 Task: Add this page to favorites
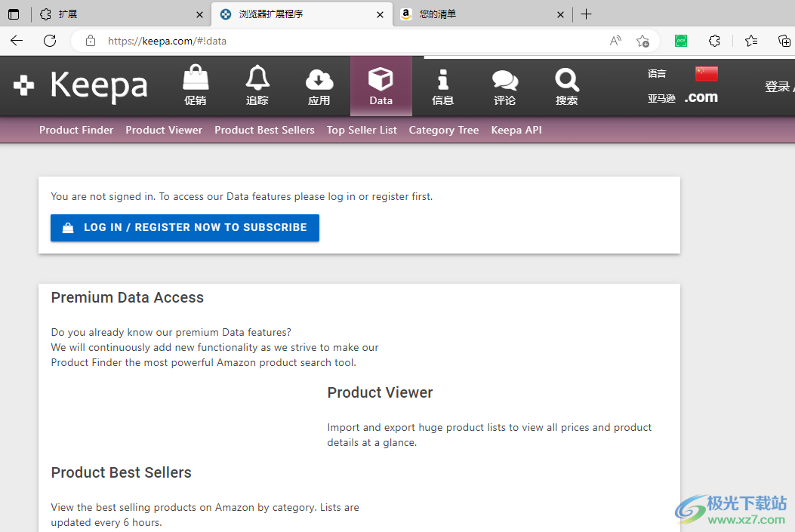pyautogui.click(x=643, y=41)
